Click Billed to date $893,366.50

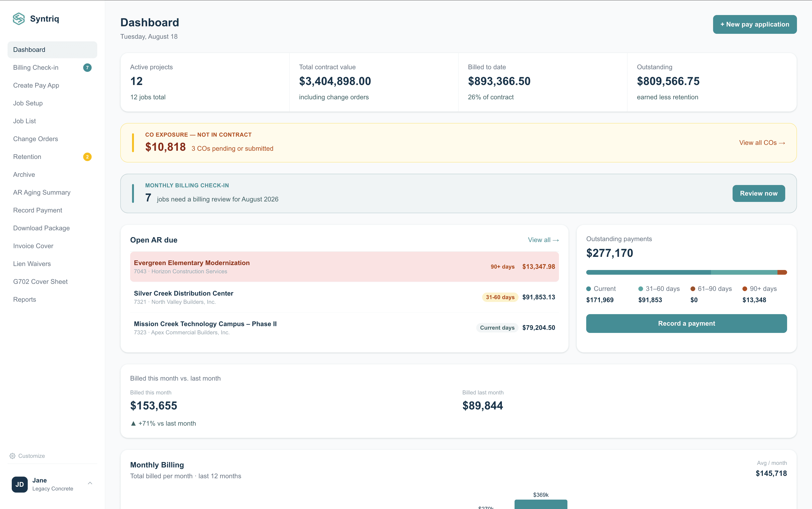click(x=499, y=81)
